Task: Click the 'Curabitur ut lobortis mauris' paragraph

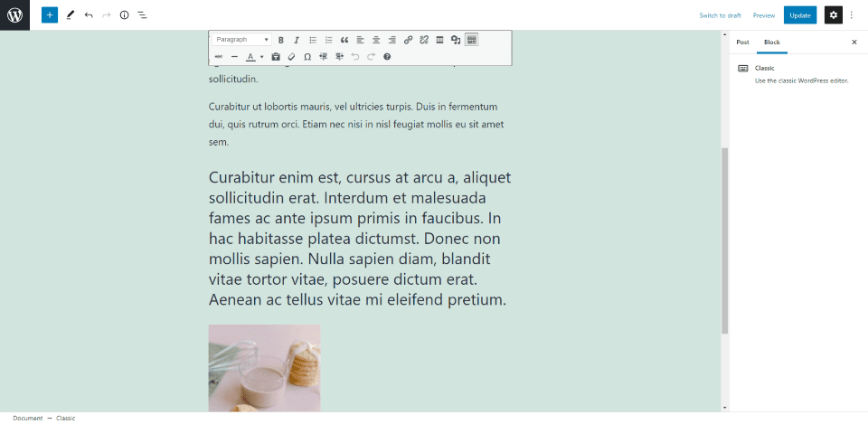Action: coord(356,124)
